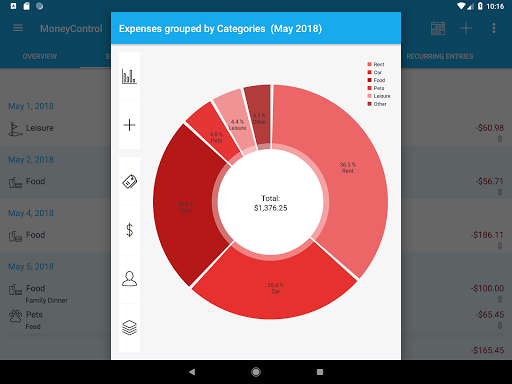Viewport: 512px width, 384px height.
Task: Switch to the Overview tab
Action: click(40, 56)
